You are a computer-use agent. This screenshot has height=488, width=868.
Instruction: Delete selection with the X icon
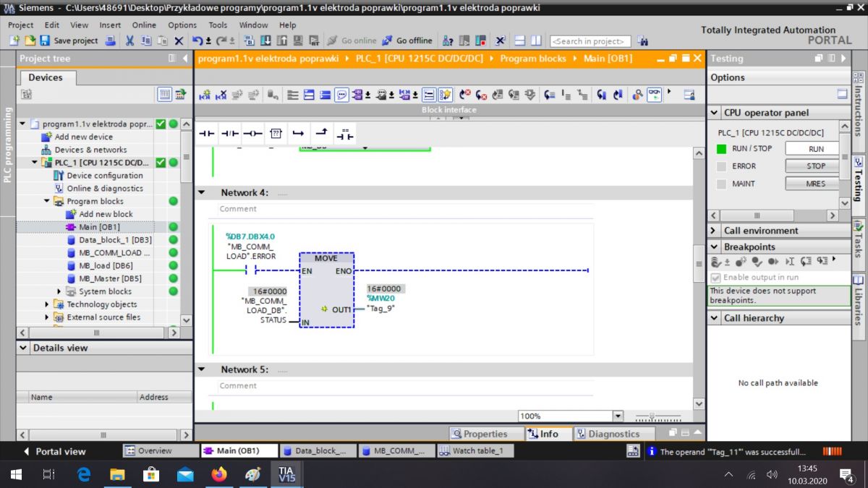tap(179, 41)
